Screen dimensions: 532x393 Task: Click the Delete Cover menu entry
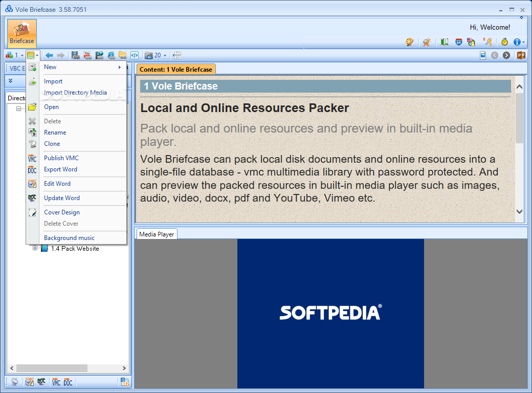coord(76,224)
